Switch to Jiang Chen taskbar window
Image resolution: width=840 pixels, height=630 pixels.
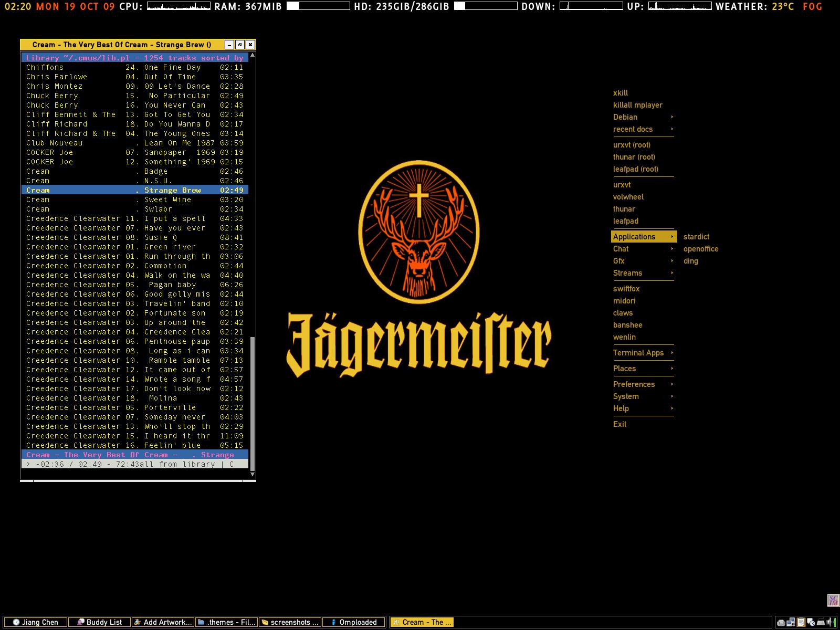click(x=35, y=622)
